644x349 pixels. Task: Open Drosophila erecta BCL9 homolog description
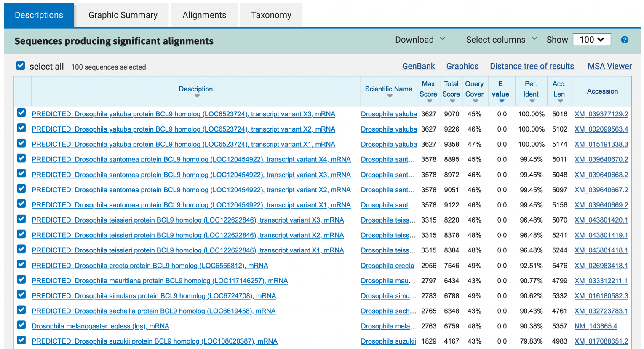click(x=150, y=266)
